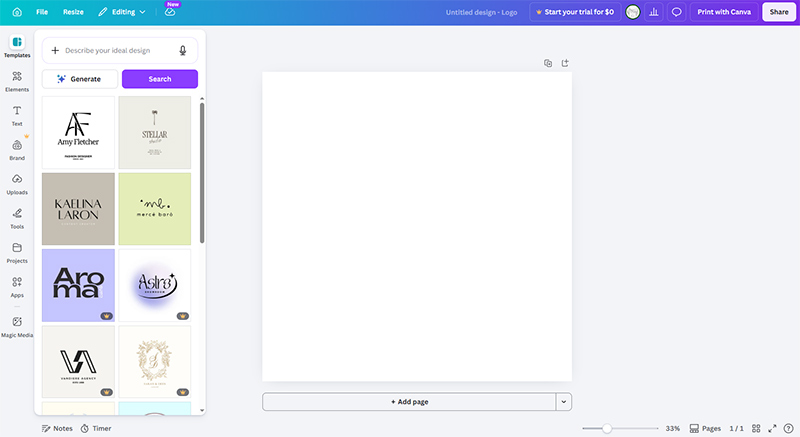Click the Share button
The height and width of the screenshot is (437, 800).
click(x=779, y=12)
